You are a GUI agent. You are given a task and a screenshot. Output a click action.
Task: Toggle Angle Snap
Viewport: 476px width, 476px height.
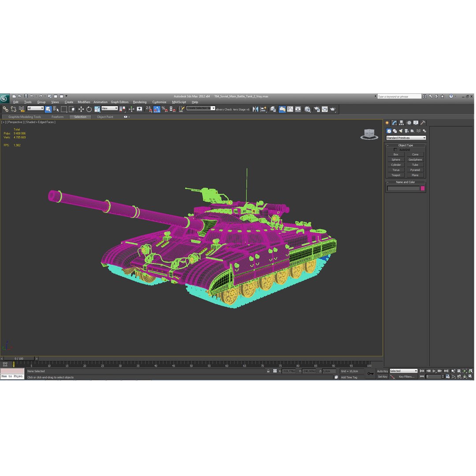pos(156,109)
